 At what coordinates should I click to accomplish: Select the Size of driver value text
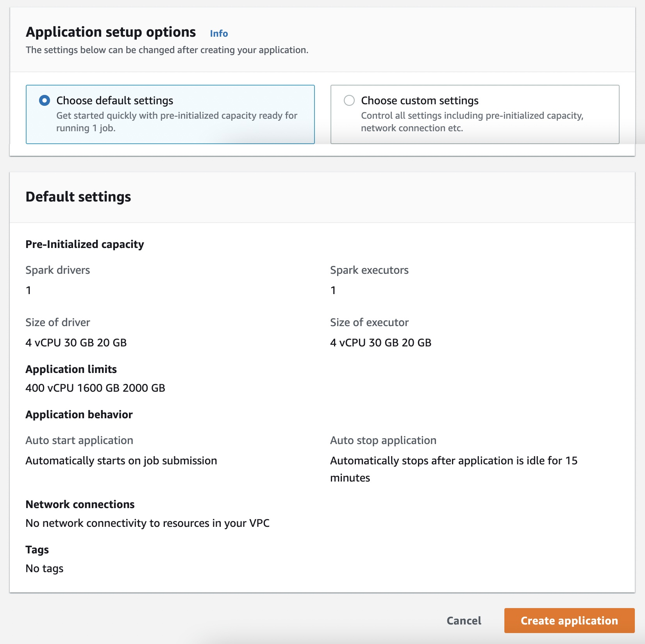pos(76,343)
